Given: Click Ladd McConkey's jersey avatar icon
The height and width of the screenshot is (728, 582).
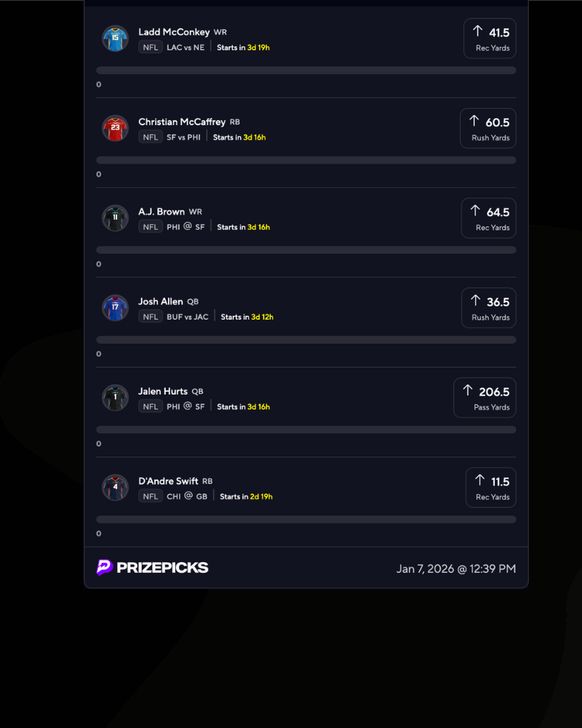Looking at the screenshot, I should coord(115,39).
